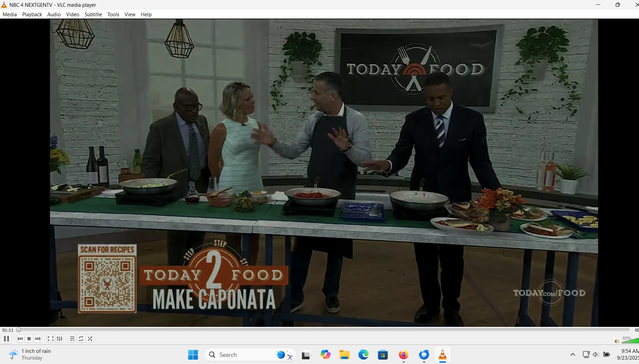
Task: Click the previous media button
Action: [20, 339]
